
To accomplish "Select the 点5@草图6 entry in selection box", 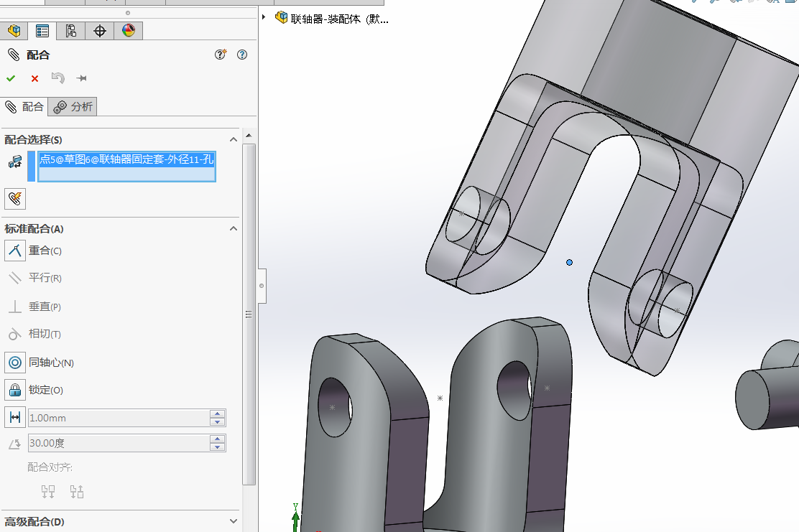I will coord(127,159).
